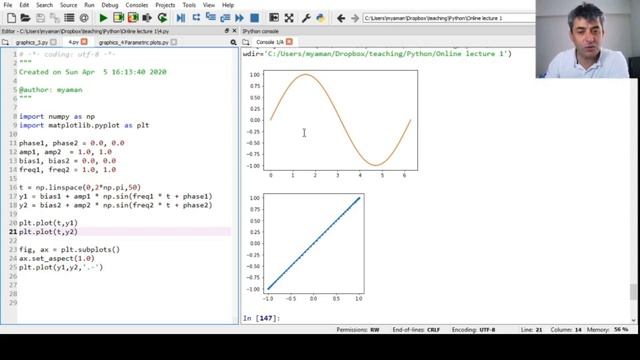Click 'Memory: 56 %' in status bar

coord(607,329)
